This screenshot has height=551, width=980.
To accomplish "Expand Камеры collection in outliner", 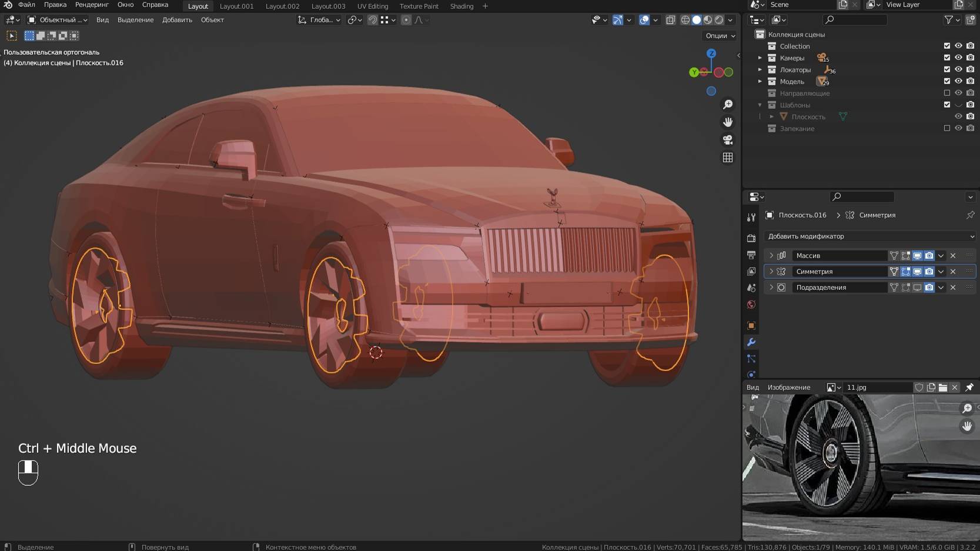I will [x=760, y=58].
